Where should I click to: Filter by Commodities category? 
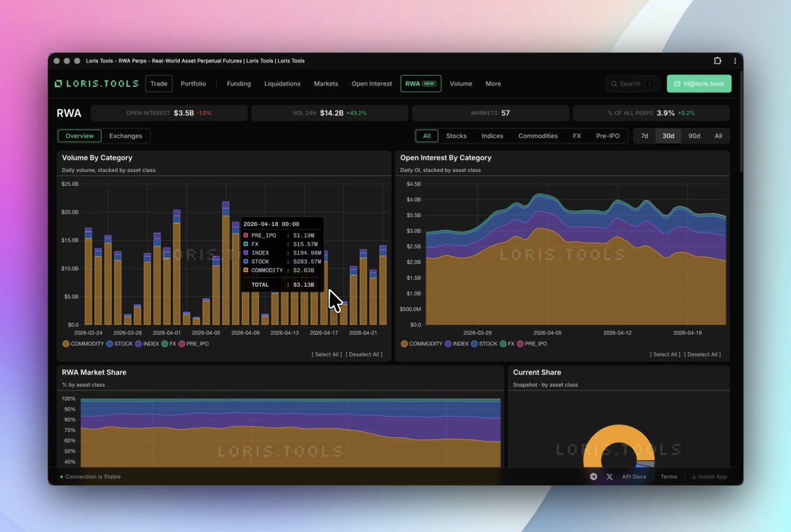(x=538, y=136)
